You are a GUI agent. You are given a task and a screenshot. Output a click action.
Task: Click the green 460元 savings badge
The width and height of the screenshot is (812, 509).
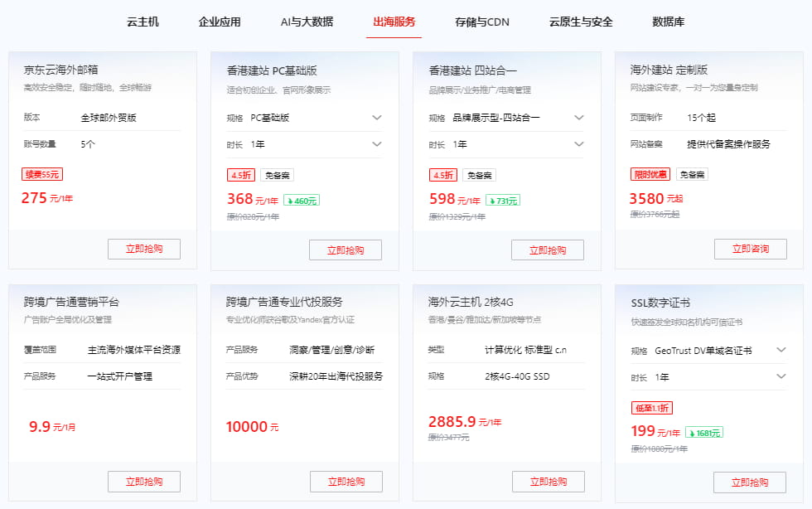pos(302,200)
